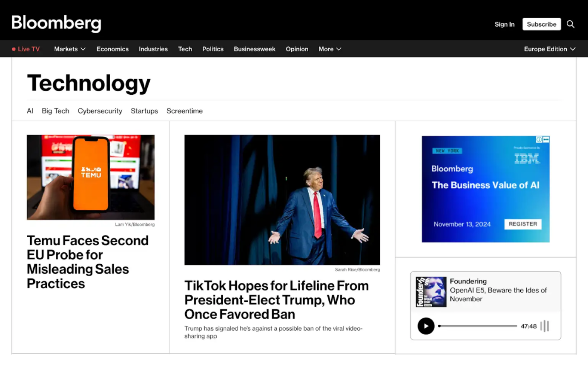
Task: Open the Politics section
Action: pos(213,49)
